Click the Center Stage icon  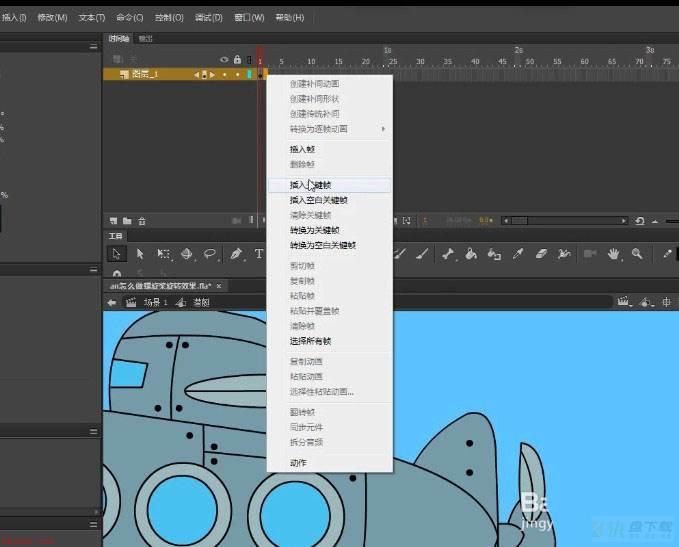(666, 302)
